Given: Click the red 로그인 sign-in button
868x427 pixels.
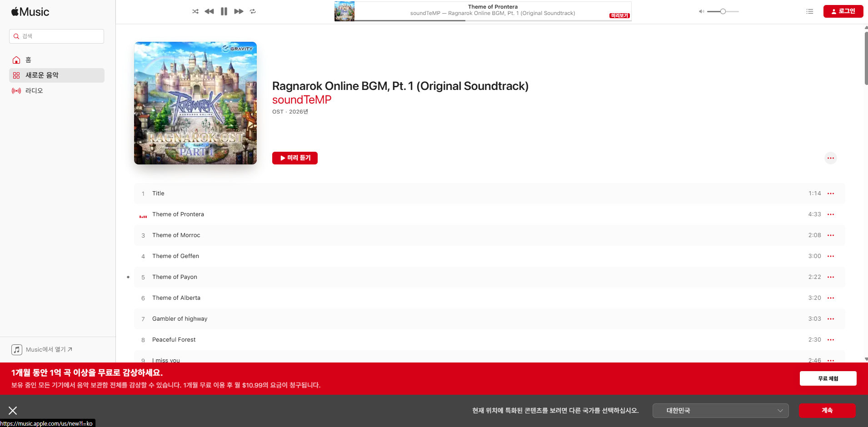Looking at the screenshot, I should click(843, 11).
